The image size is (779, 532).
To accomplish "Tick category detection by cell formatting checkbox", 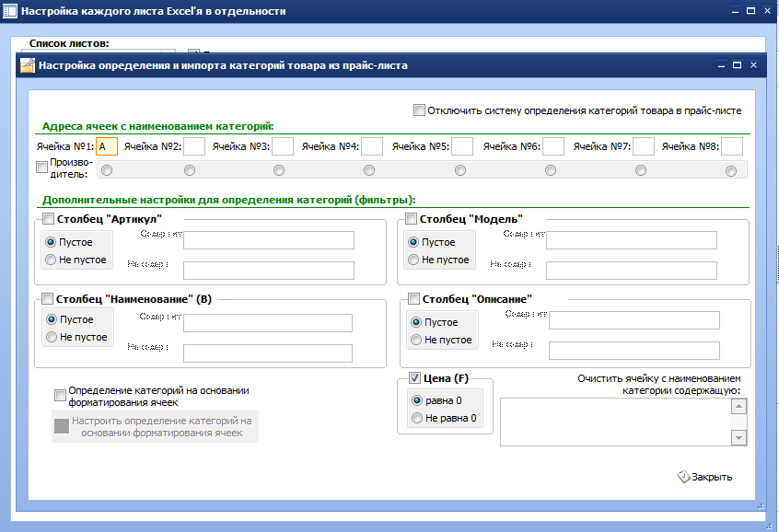I will tap(60, 396).
